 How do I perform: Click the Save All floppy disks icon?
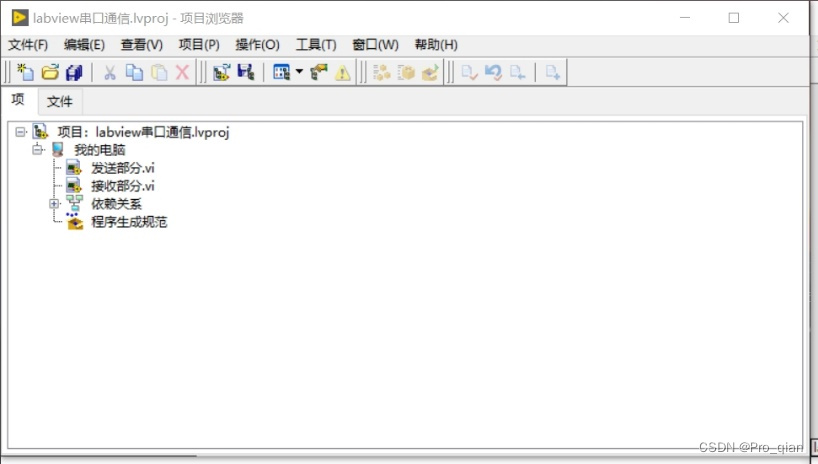(74, 72)
